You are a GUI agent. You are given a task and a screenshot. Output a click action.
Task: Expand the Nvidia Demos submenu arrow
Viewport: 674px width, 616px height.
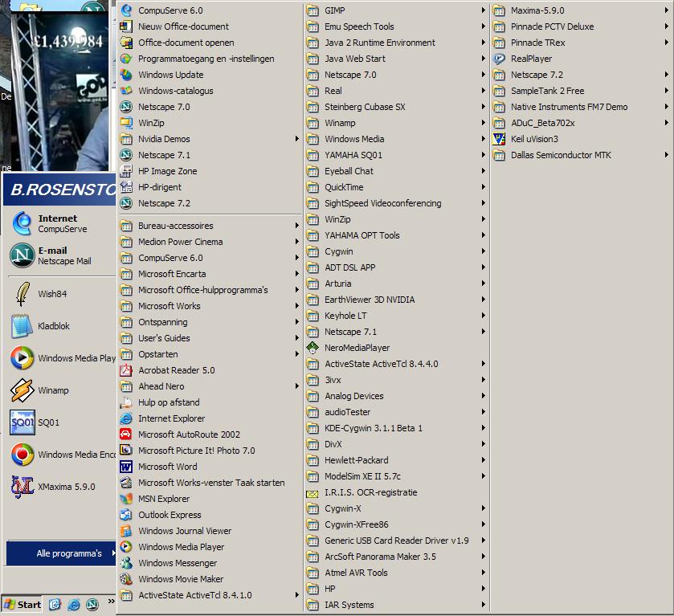296,139
